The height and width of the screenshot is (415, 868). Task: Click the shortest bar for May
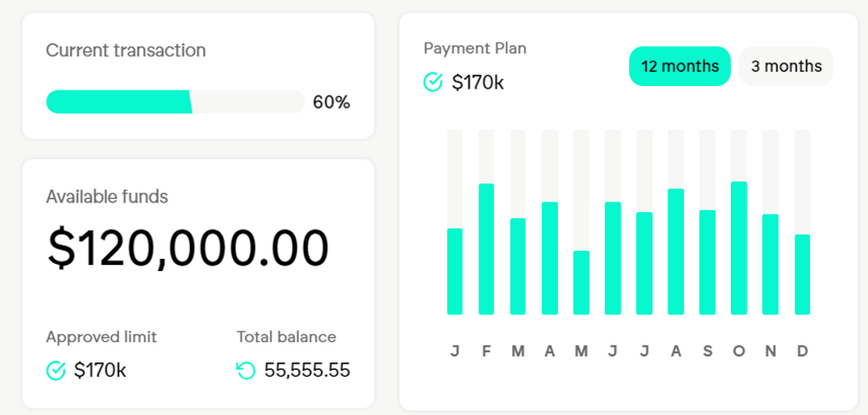[x=582, y=282]
